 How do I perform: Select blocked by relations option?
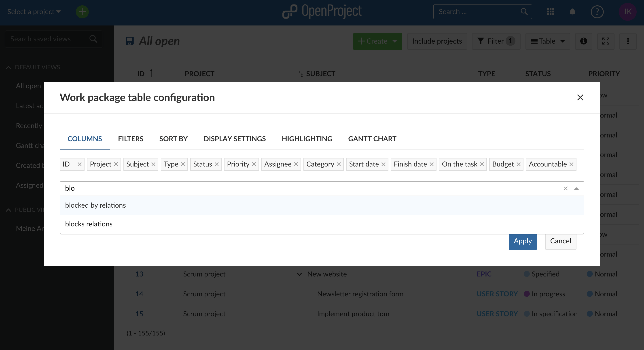point(95,205)
